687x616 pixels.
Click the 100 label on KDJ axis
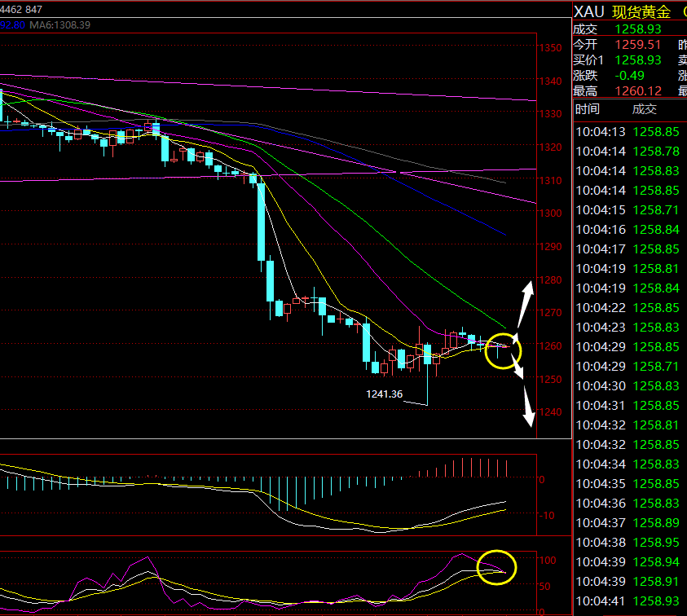[x=548, y=560]
